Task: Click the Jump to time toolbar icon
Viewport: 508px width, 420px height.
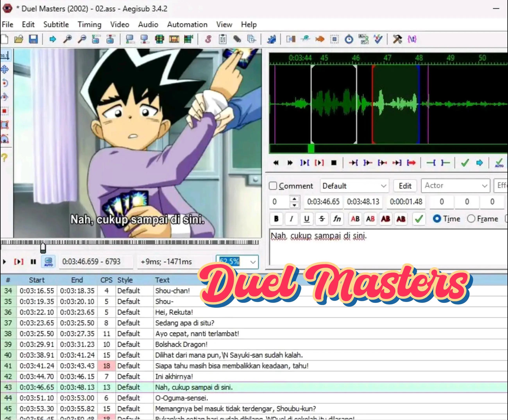Action: [x=53, y=39]
